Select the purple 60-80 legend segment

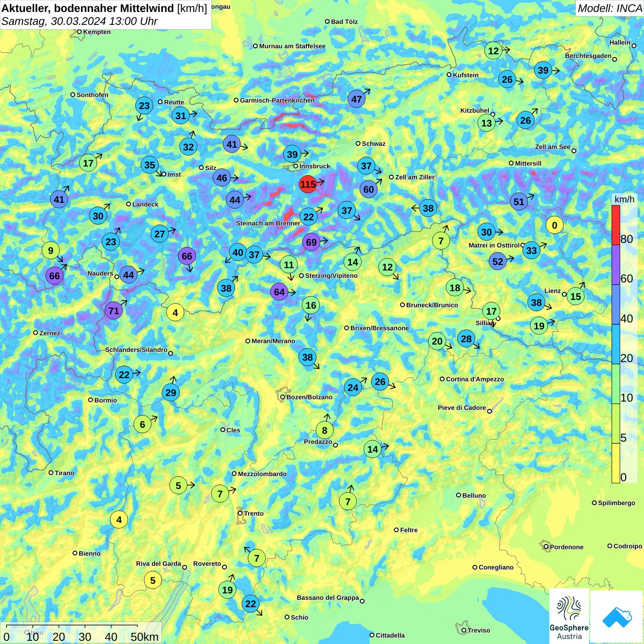615,264
